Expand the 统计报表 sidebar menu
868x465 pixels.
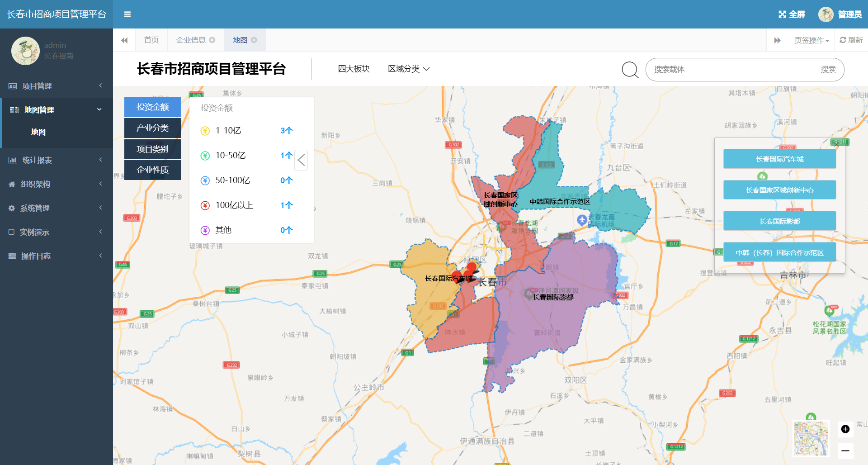100,160
